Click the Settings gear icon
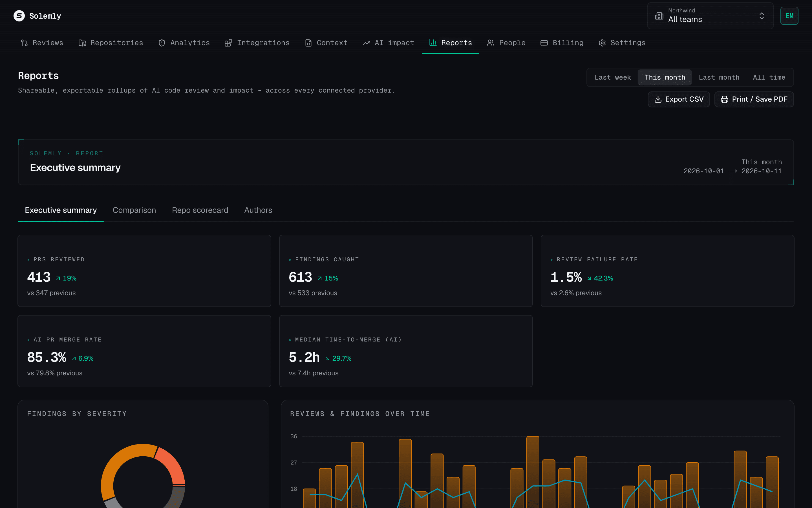 [x=602, y=43]
